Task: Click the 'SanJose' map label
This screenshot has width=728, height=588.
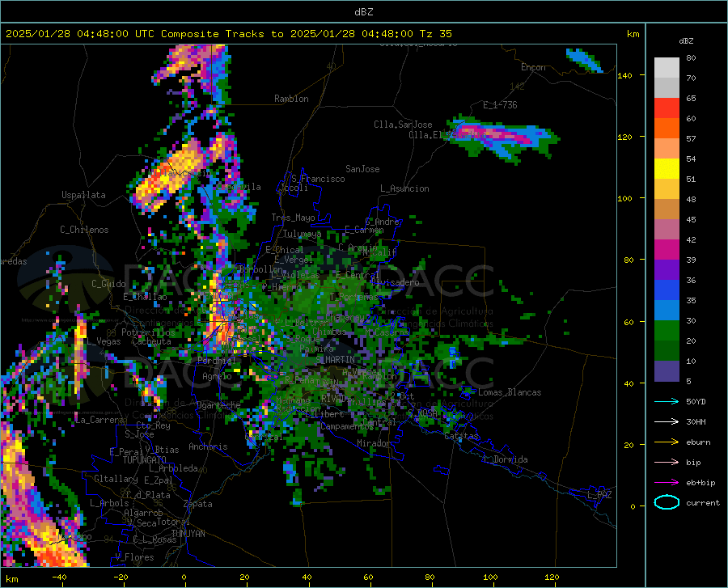Action: click(x=362, y=169)
